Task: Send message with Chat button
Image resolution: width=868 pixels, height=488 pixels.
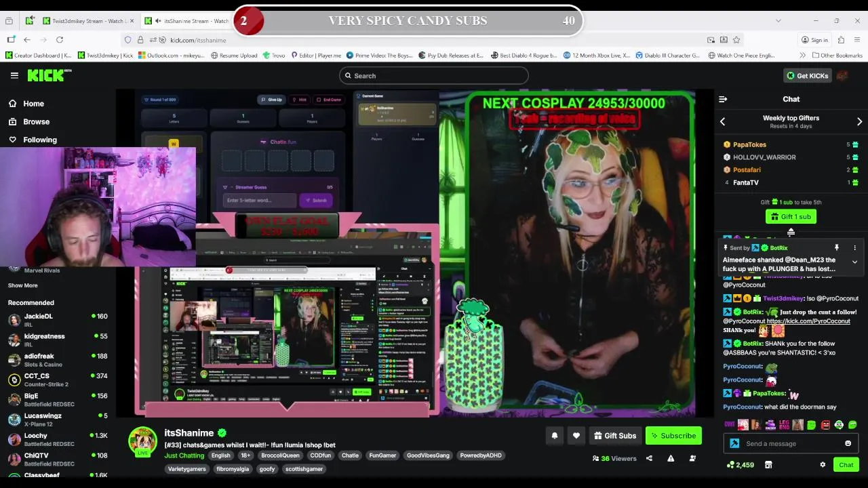Action: 846,465
